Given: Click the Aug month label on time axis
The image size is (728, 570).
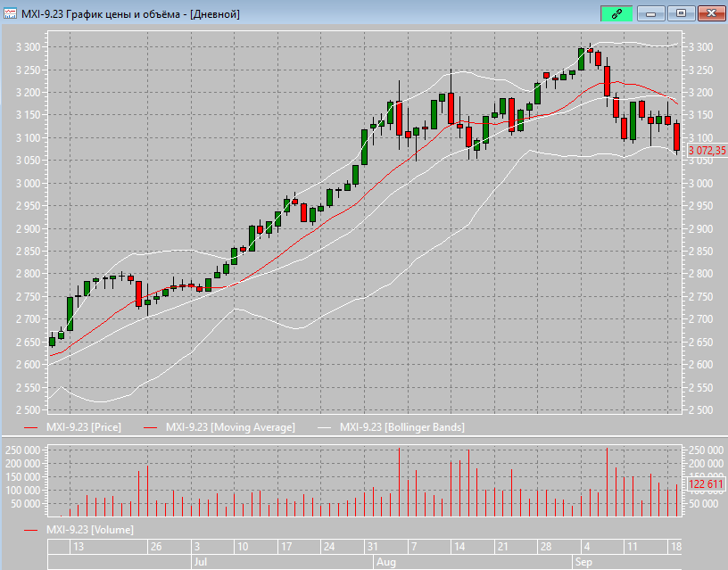Looking at the screenshot, I should (x=386, y=562).
